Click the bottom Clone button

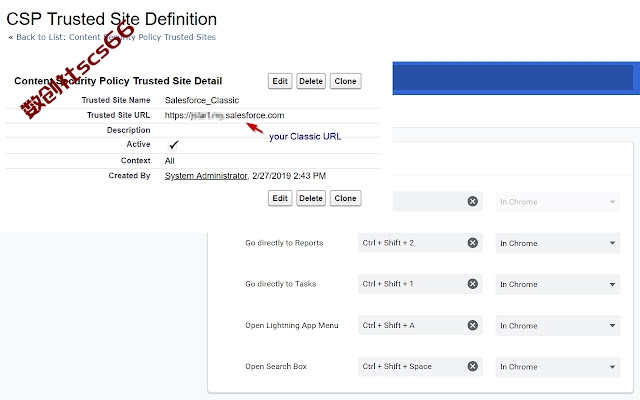345,198
